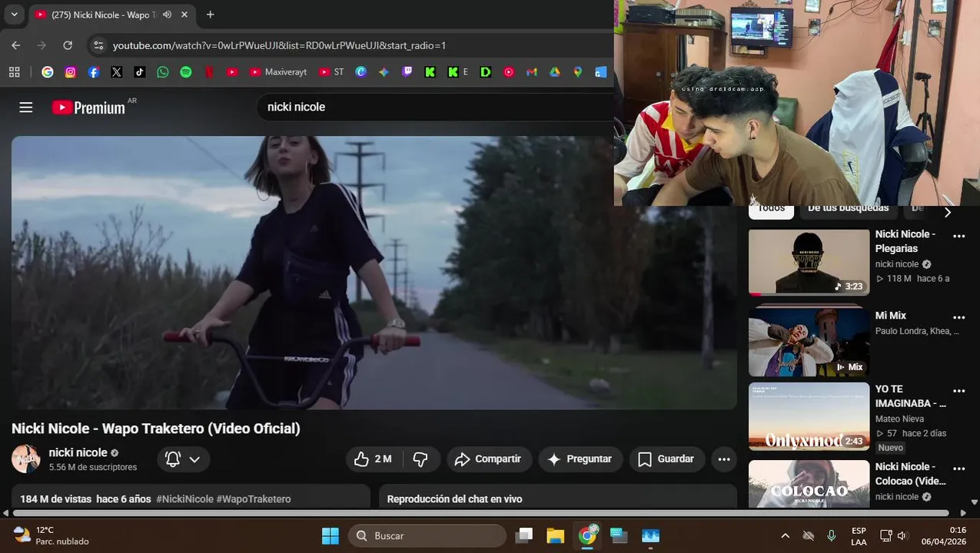
Task: Show next filter chips with arrow
Action: [x=947, y=213]
